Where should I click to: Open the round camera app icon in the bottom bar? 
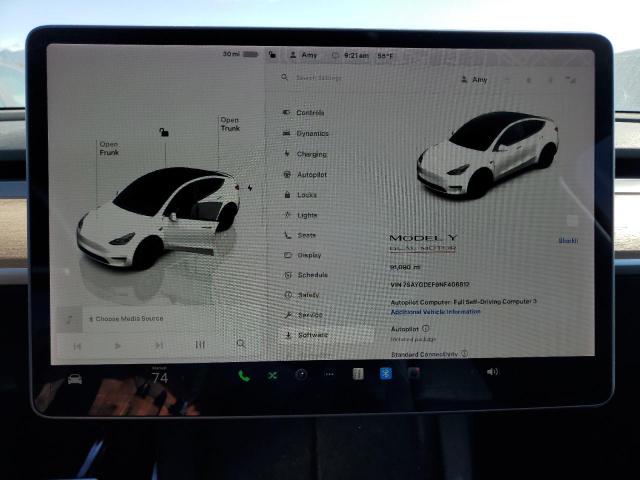pyautogui.click(x=301, y=374)
